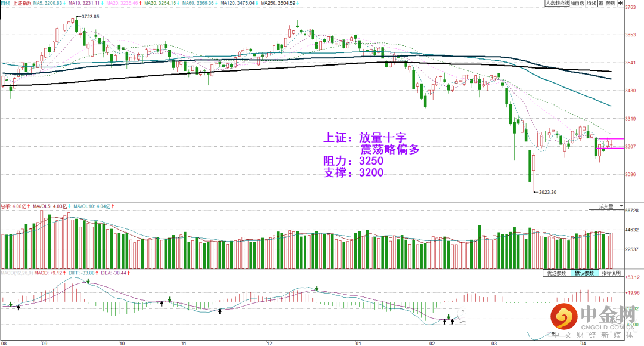644x346 pixels.
Task: Click the red up arrow after MA20
Action: pos(141,3)
